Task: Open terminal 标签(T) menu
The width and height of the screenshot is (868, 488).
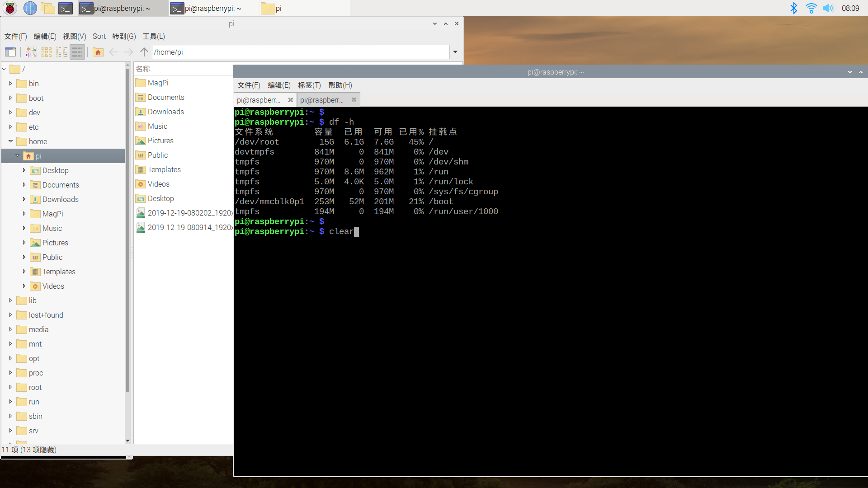Action: tap(309, 85)
